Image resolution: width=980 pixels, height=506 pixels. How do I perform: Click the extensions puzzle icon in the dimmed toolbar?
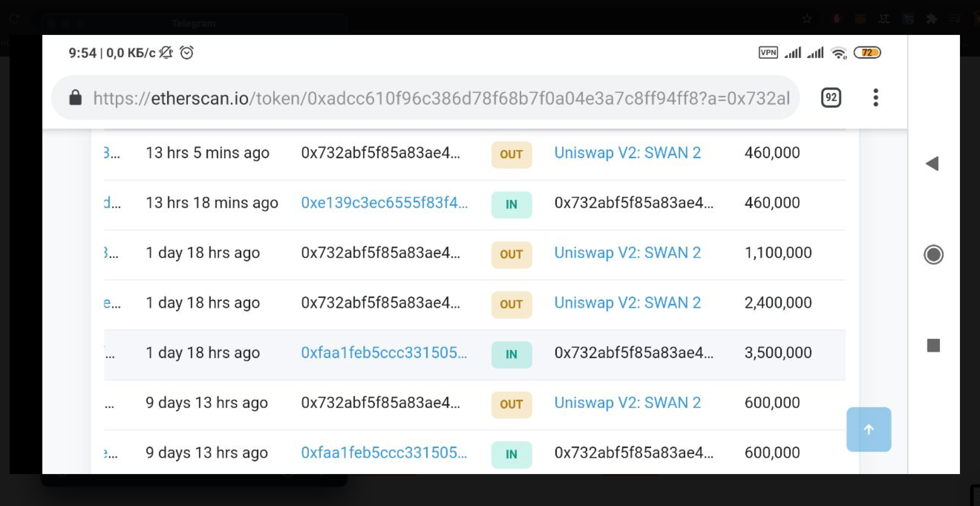pos(931,19)
